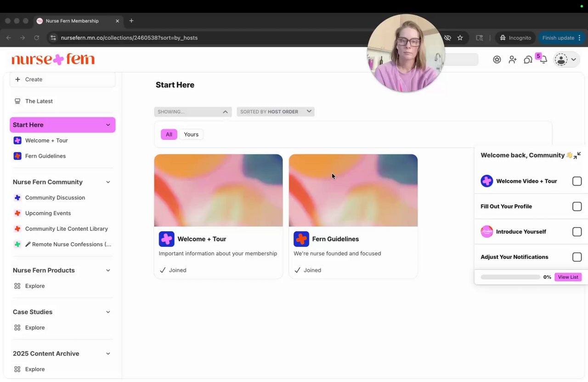Click the Adjust Your Notifications item
This screenshot has width=588, height=382.
point(514,257)
